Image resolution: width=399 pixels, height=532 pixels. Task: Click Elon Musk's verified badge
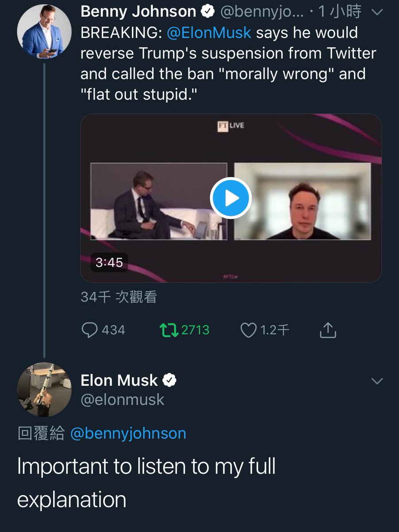[170, 380]
